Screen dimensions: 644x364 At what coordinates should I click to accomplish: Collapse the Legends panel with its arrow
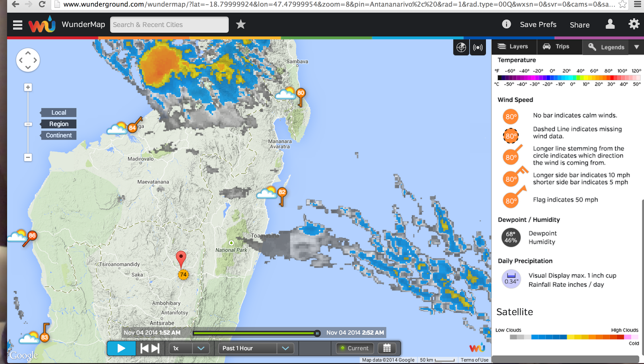point(636,47)
